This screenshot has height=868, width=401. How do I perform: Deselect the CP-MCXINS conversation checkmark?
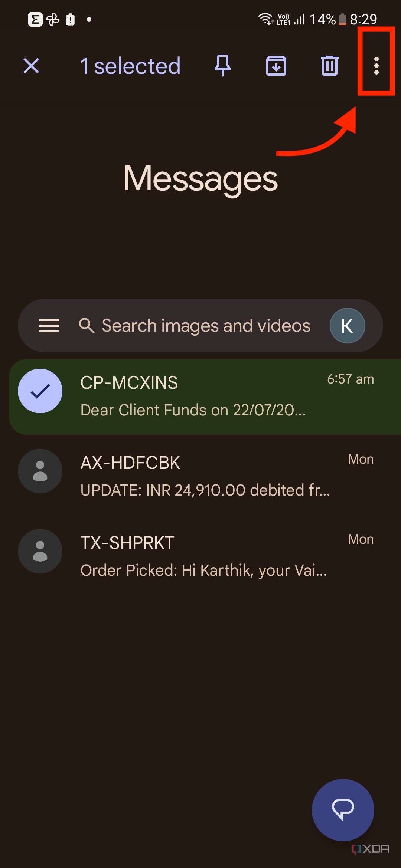point(40,391)
